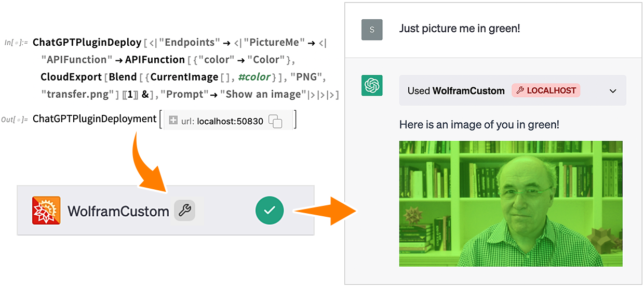Click the In[ ]:= input cell label
Image resolution: width=644 pixels, height=288 pixels.
pos(16,42)
